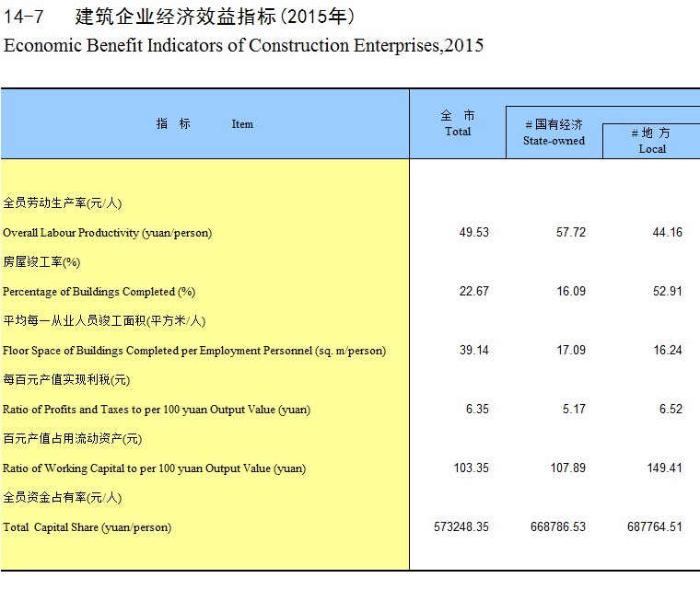Screen dimensions: 700x601
Task: Select the value 44.16
Action: [x=668, y=233]
